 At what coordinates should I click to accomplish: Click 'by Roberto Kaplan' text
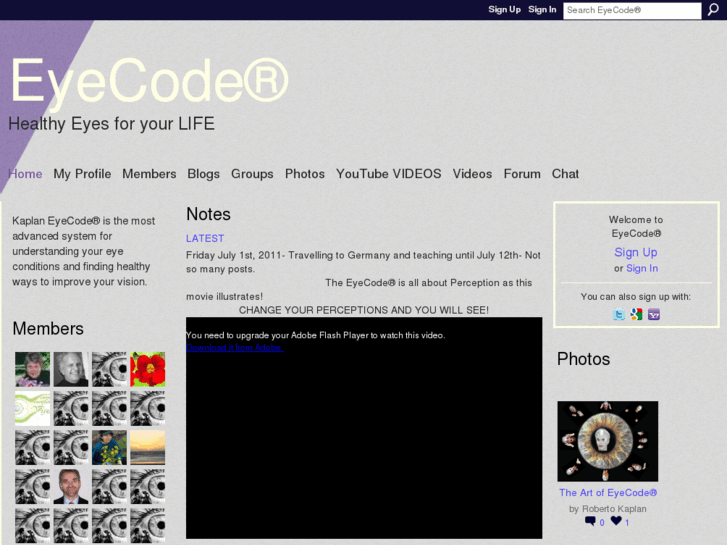pyautogui.click(x=607, y=509)
